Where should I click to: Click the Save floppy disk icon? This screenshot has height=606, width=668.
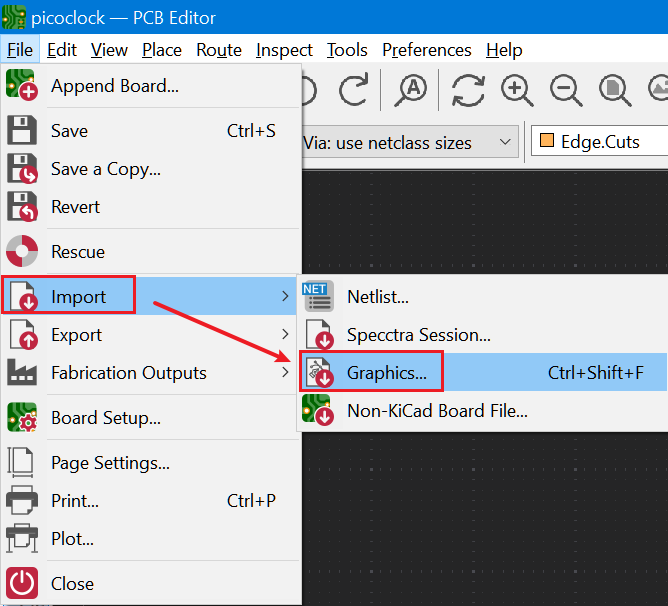(x=22, y=130)
